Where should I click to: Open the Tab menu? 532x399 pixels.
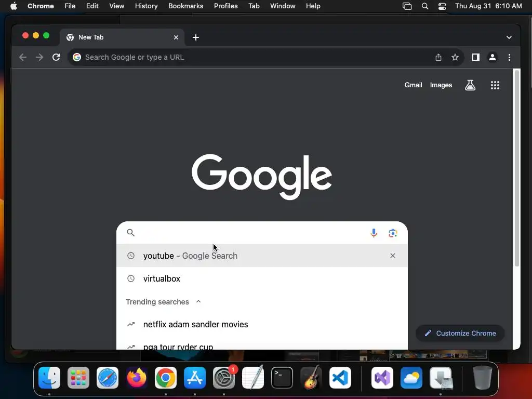tap(254, 6)
